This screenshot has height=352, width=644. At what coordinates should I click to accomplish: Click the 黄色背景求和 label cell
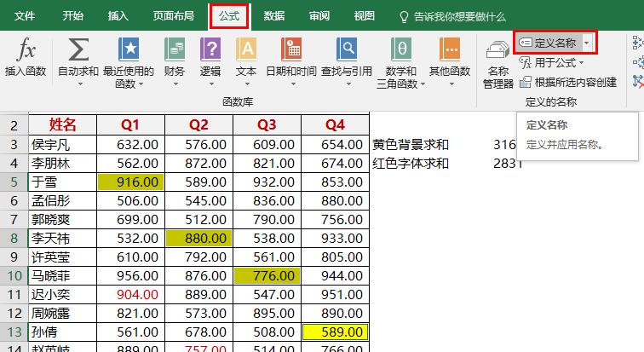411,145
